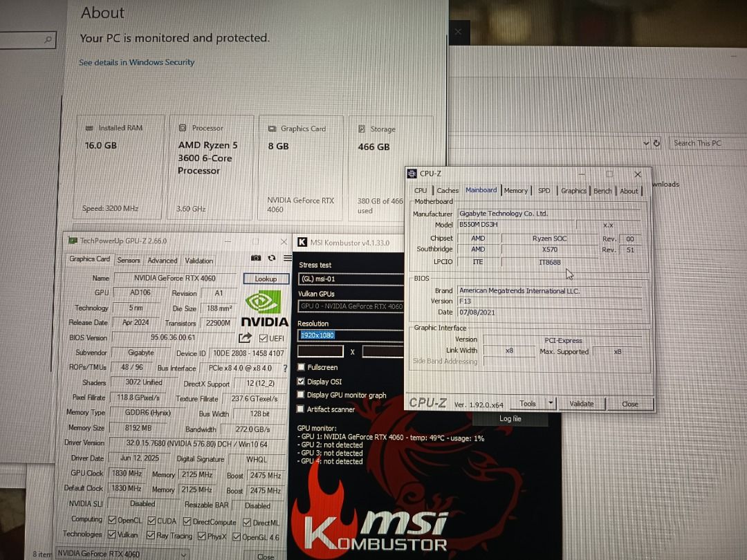The width and height of the screenshot is (747, 560).
Task: Enable Display GPU monitor graph
Action: [x=301, y=395]
